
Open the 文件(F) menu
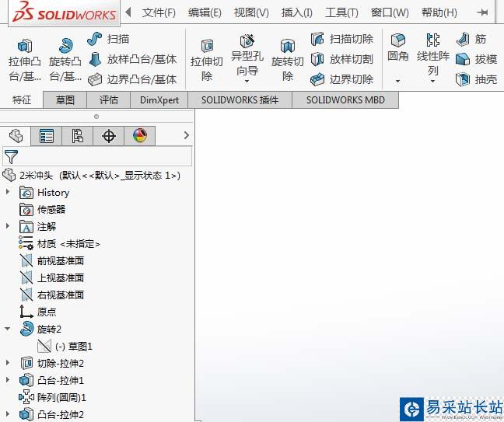[159, 12]
